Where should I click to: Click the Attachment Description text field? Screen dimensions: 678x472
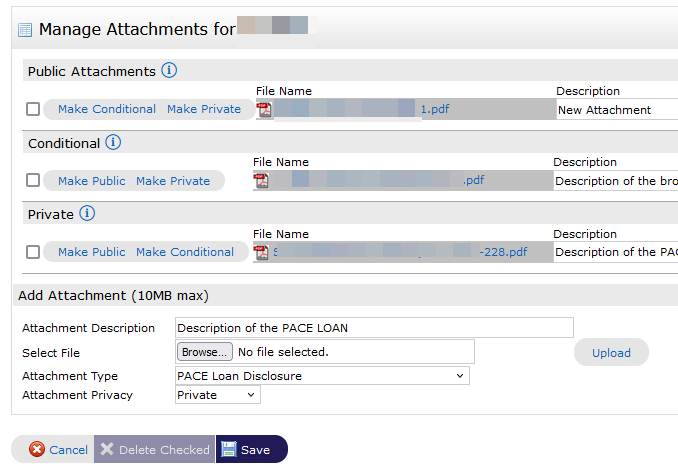(x=374, y=328)
